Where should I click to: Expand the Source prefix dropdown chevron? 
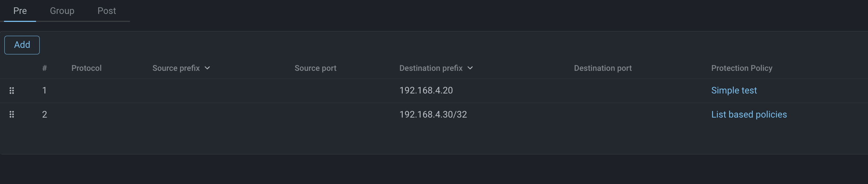(x=208, y=68)
